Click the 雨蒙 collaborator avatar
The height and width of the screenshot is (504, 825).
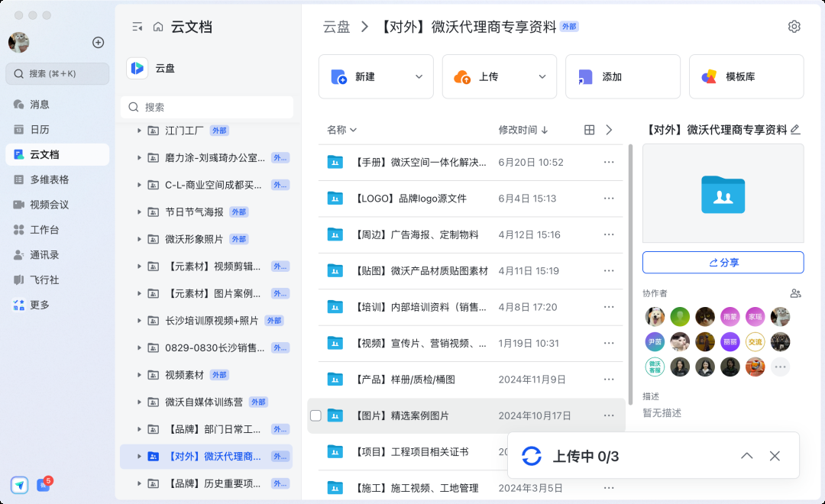point(730,317)
